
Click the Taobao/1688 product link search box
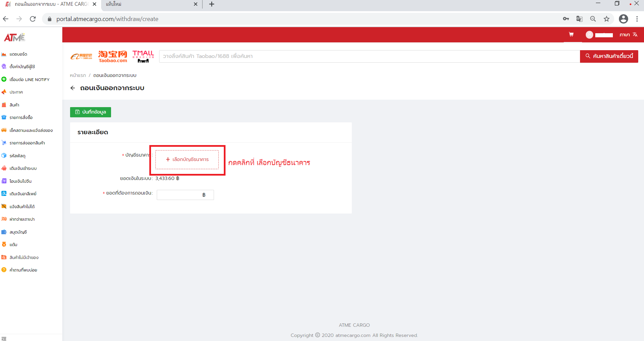pyautogui.click(x=369, y=56)
